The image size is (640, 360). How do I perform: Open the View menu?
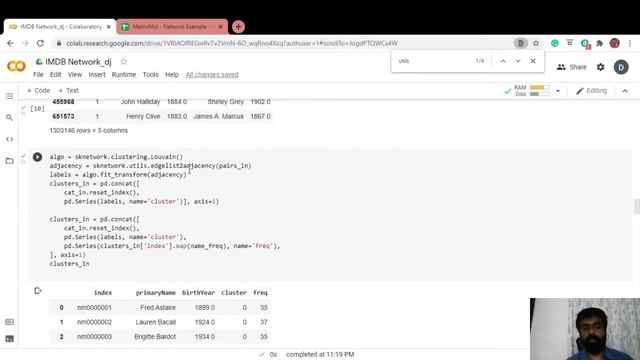(75, 75)
